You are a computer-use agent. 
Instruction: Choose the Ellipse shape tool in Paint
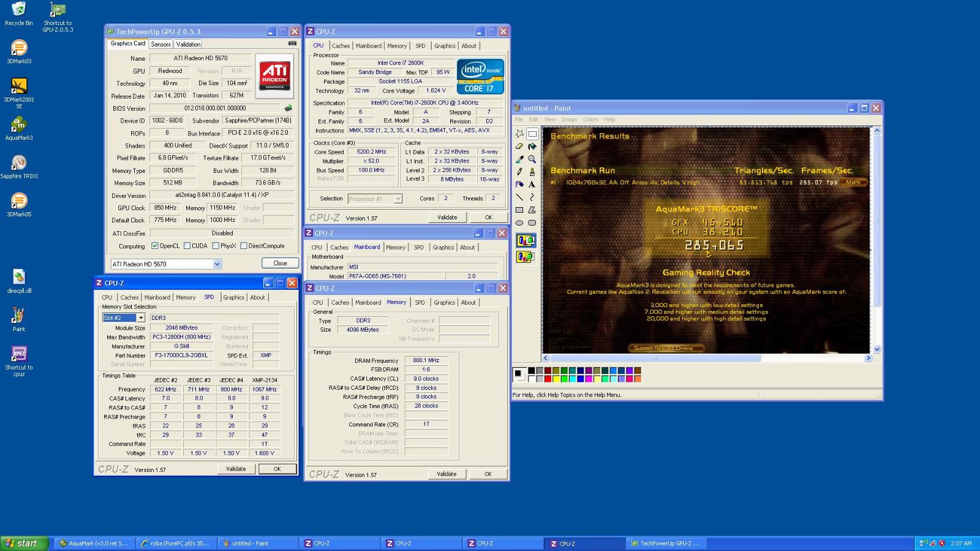pos(519,223)
